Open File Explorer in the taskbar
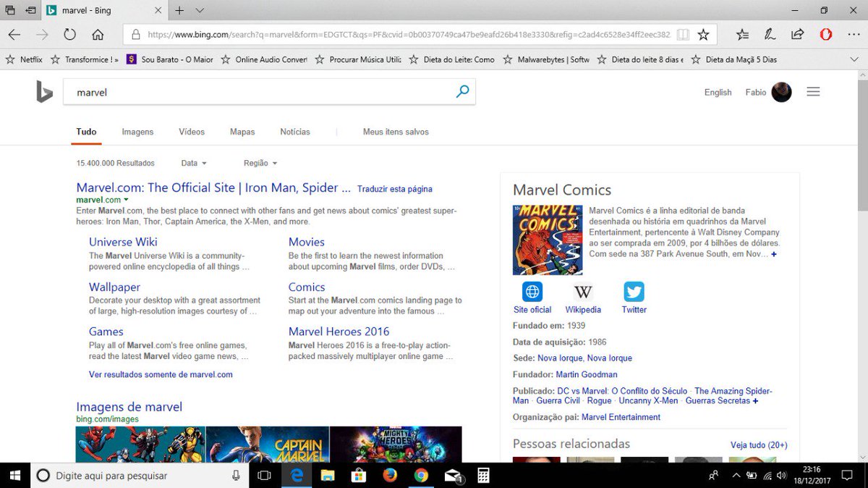Viewport: 868px width, 488px height. tap(328, 476)
